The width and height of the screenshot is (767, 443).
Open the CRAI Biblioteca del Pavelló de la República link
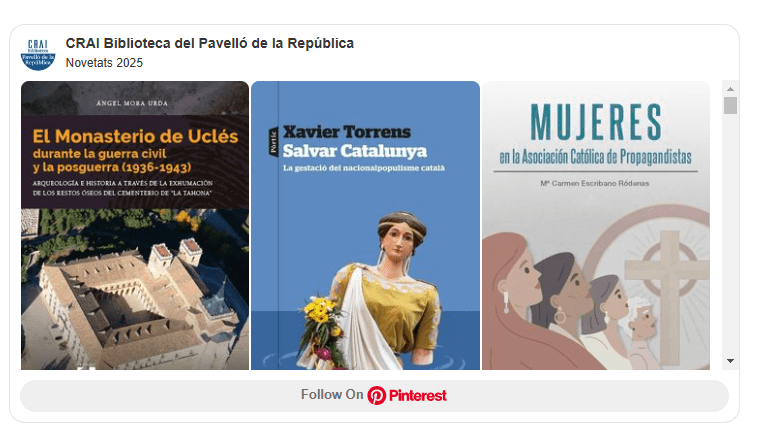click(209, 44)
